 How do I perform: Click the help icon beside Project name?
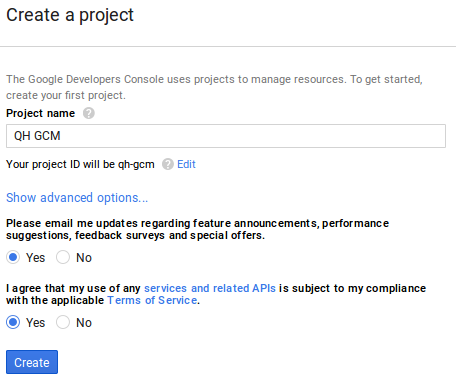click(89, 113)
